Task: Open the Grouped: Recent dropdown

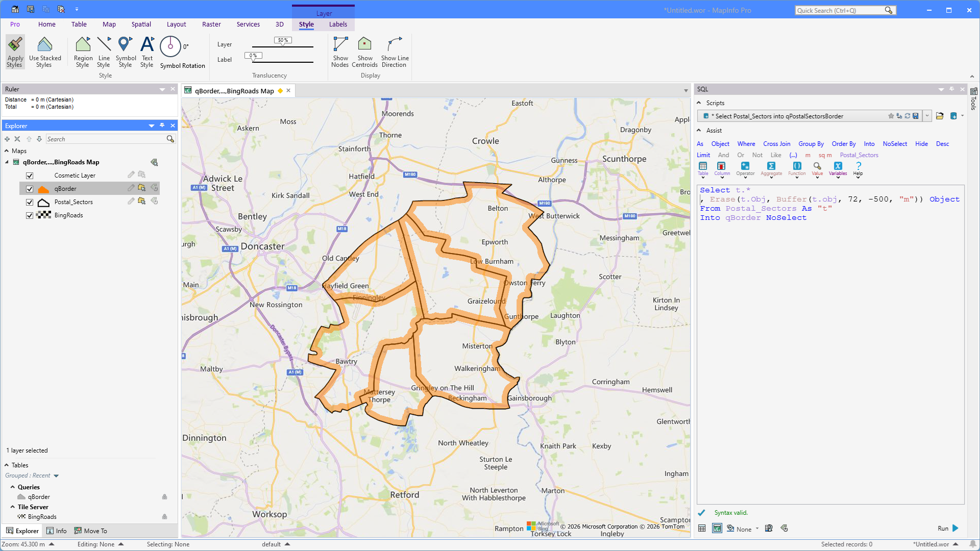Action: point(56,476)
